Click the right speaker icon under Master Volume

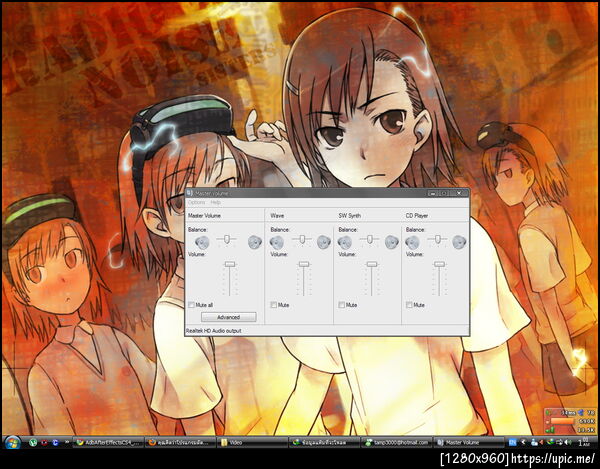[x=254, y=242]
